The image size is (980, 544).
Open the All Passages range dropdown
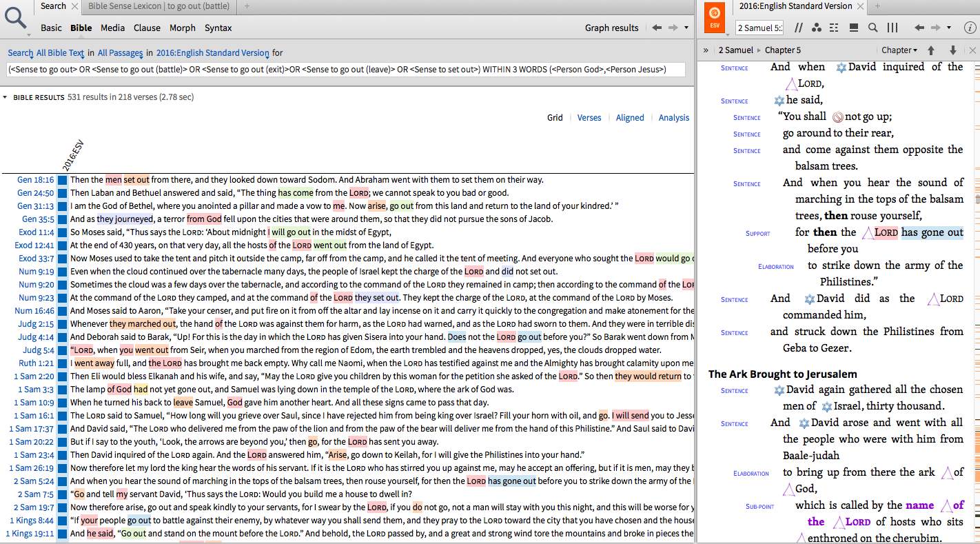pyautogui.click(x=120, y=53)
